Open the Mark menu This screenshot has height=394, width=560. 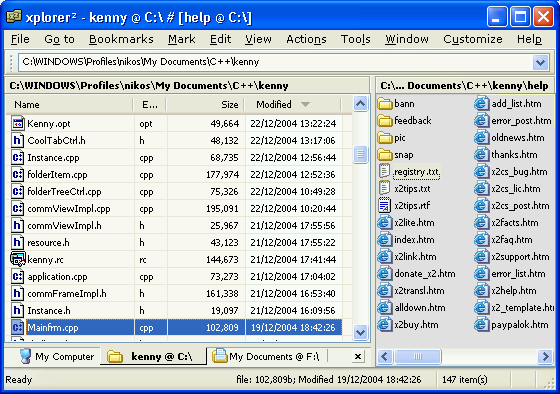point(181,39)
